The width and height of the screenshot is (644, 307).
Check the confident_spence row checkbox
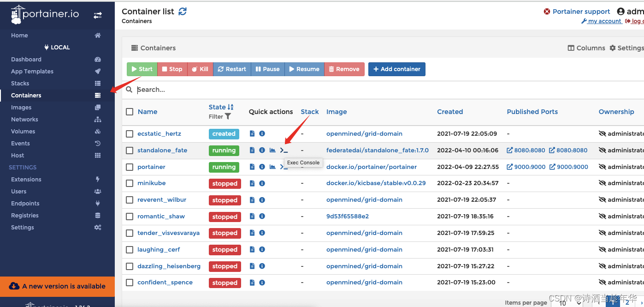pos(130,283)
